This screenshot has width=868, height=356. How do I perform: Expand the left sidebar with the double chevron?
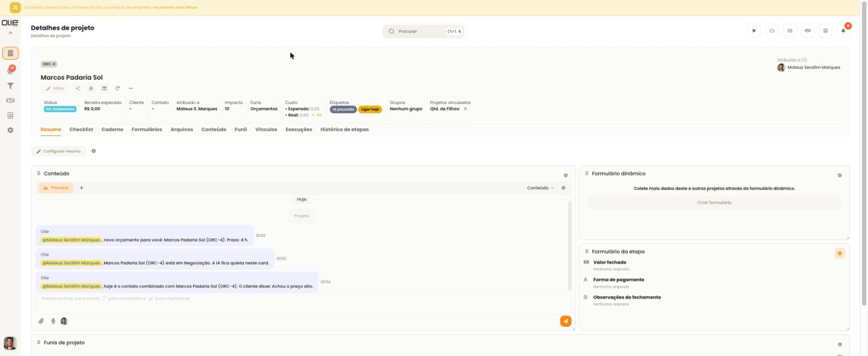(10, 33)
